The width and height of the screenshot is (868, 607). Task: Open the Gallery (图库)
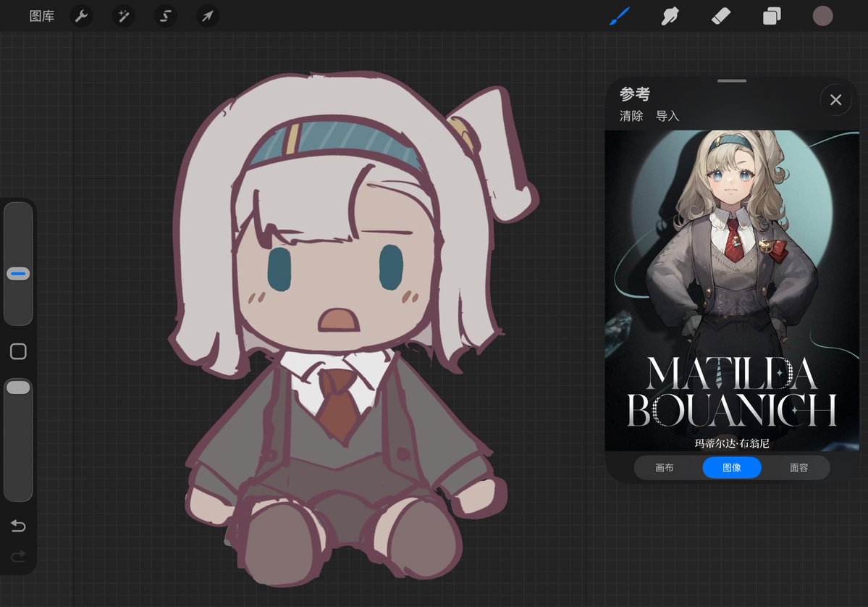pos(41,16)
